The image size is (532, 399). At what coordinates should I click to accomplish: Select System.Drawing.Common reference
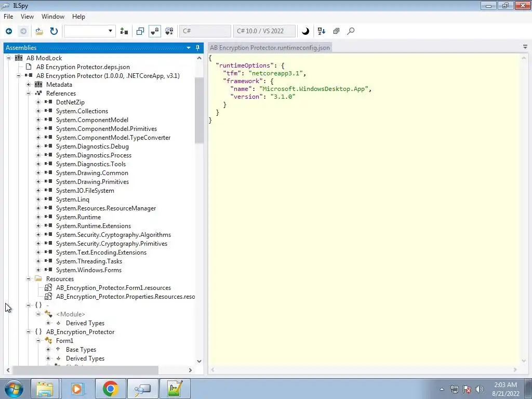(92, 172)
